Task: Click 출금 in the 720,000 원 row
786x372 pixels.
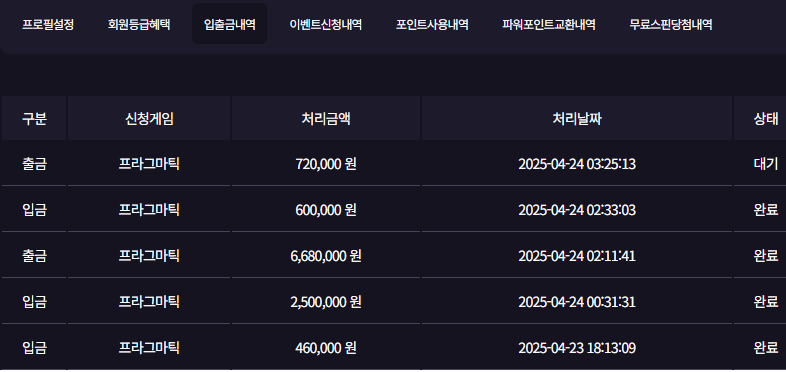Action: point(35,164)
